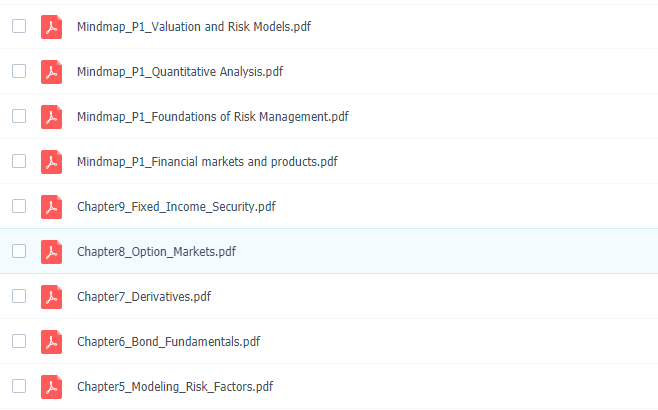Open Chapter6_Bond_Fundamentals.pdf file name
The height and width of the screenshot is (410, 658).
click(168, 342)
